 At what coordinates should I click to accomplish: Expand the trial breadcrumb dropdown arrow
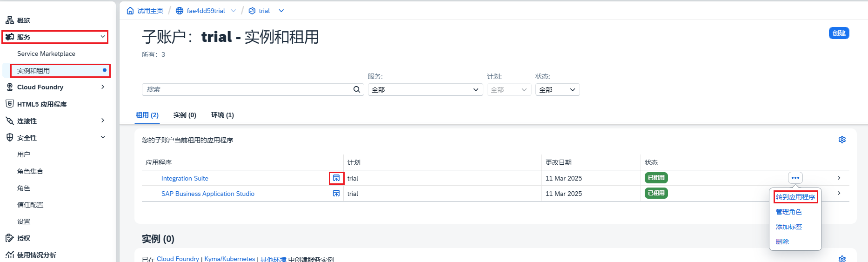(281, 11)
